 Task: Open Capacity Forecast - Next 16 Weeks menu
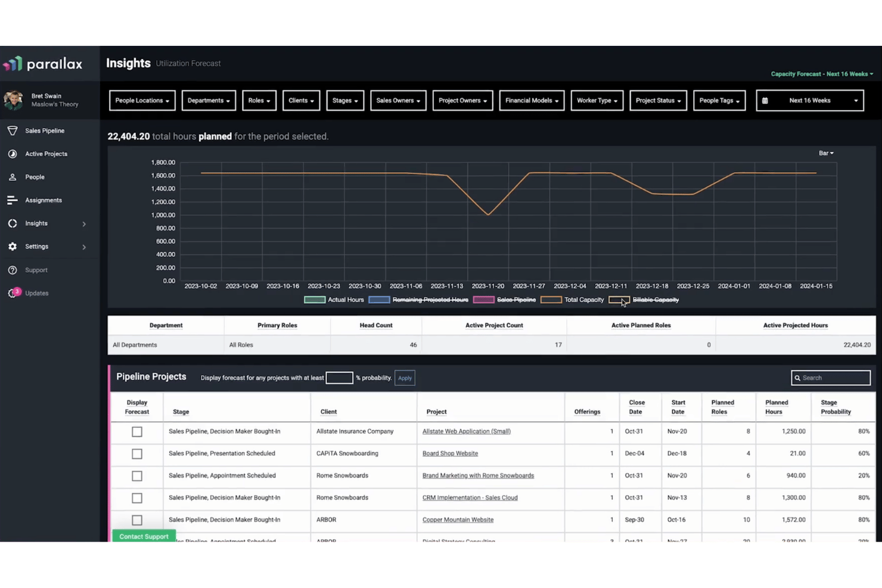click(822, 74)
